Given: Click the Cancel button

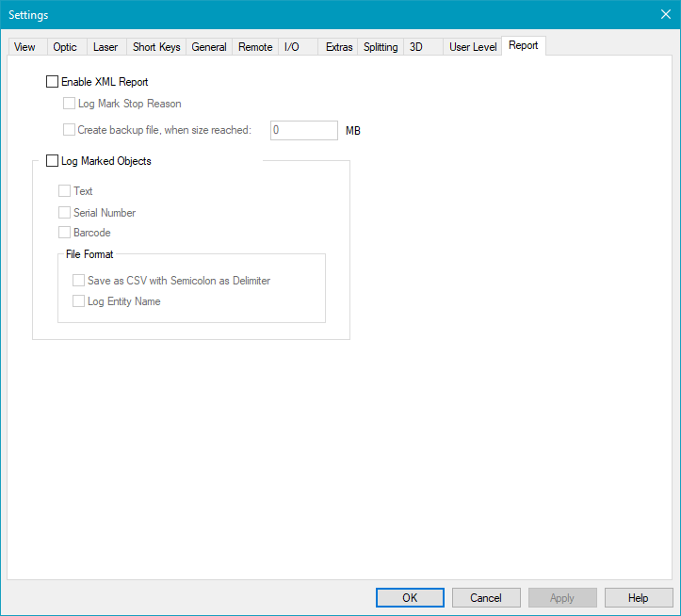Looking at the screenshot, I should tap(486, 598).
